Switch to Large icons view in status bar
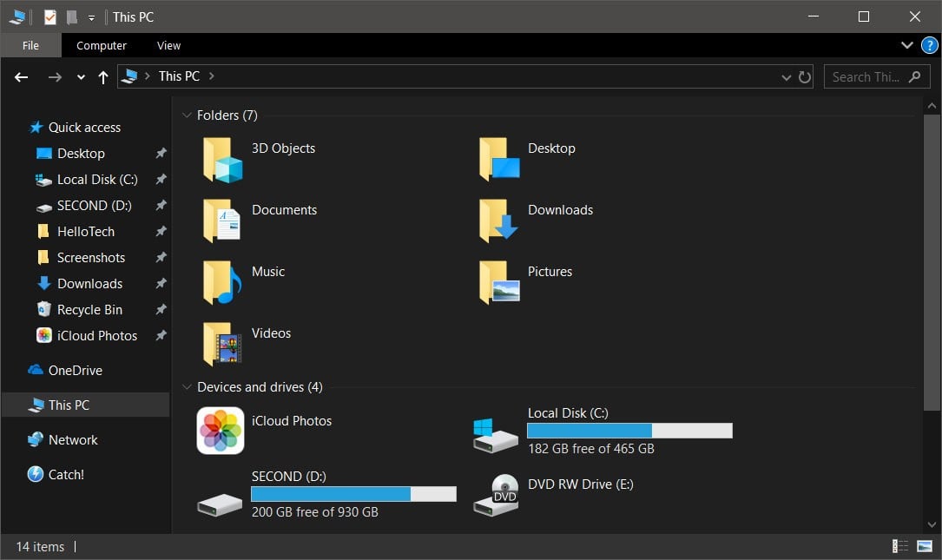The image size is (942, 560). click(924, 546)
